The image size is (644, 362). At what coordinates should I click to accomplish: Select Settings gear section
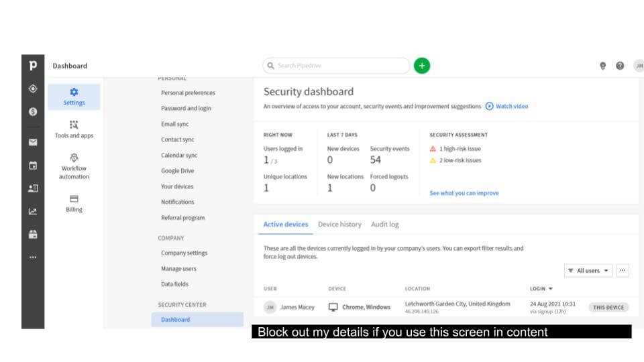[x=74, y=97]
